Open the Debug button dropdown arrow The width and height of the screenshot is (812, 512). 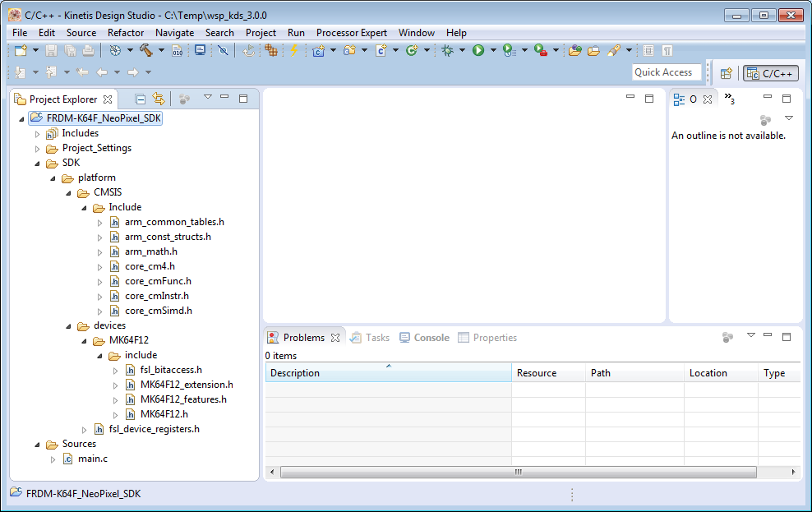coord(462,51)
